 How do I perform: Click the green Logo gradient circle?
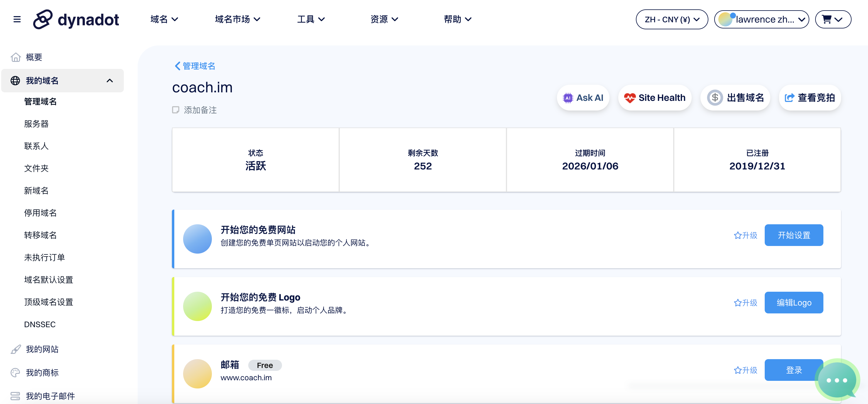click(x=197, y=306)
